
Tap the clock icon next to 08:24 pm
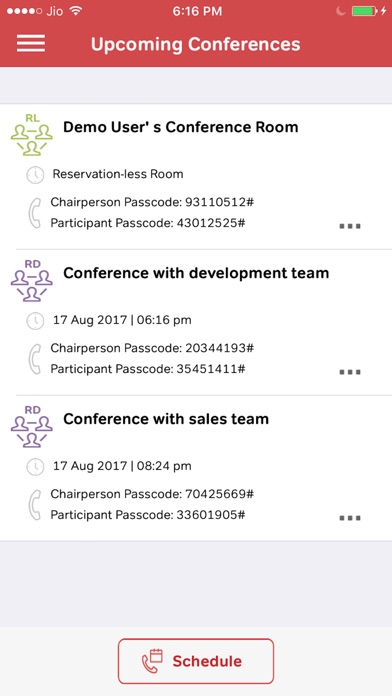point(35,467)
